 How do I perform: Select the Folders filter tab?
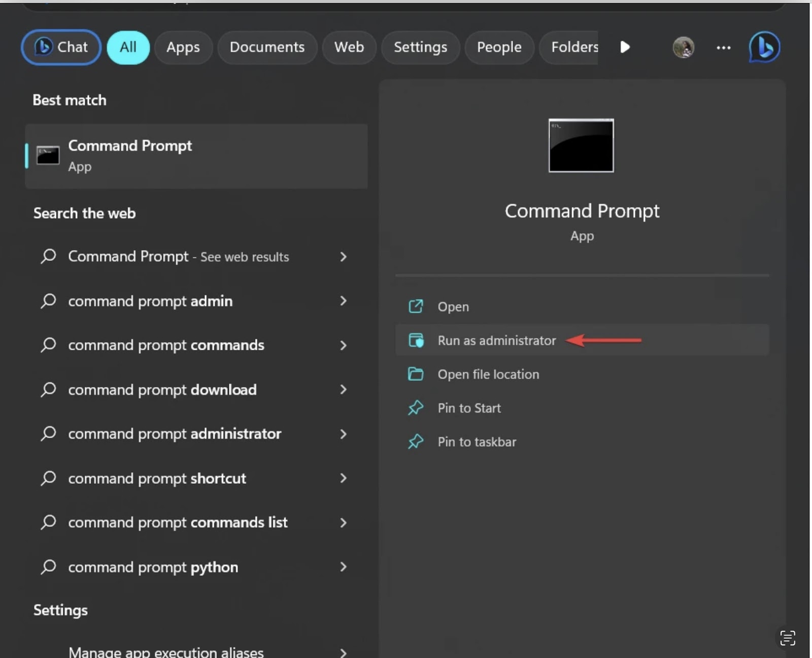pos(569,47)
